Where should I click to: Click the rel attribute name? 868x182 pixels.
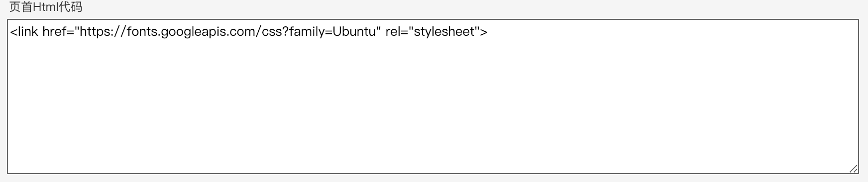[x=392, y=32]
